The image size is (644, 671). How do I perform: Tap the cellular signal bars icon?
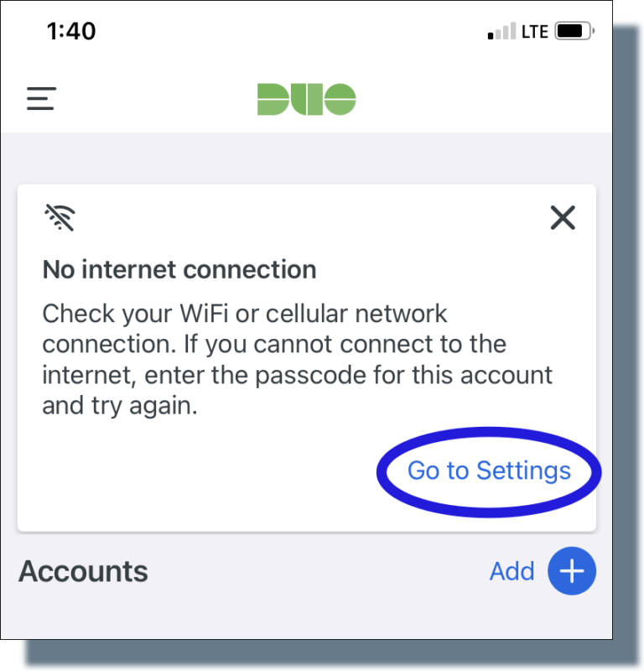click(x=501, y=31)
